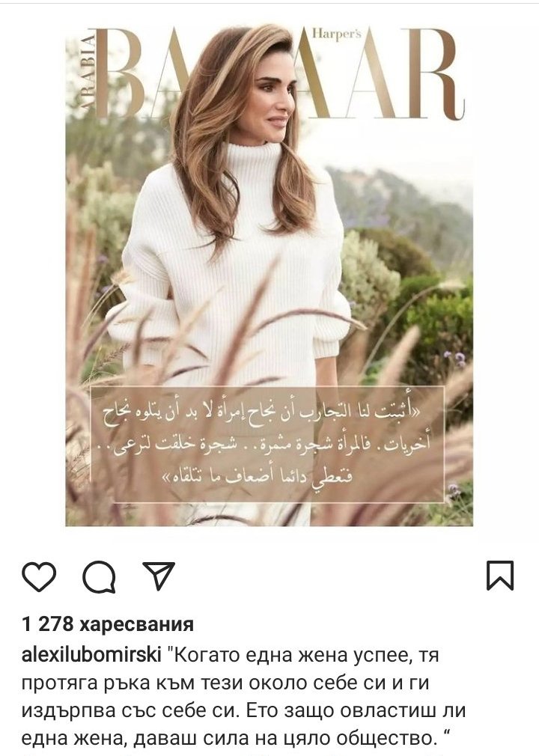Viewport: 539px width, 756px height.
Task: Tap the caption line "една жена, даваш сила"
Action: click(x=237, y=739)
